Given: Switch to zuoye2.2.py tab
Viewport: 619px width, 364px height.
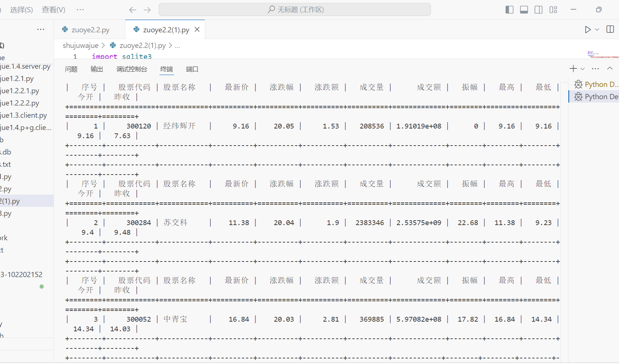Looking at the screenshot, I should coord(90,30).
